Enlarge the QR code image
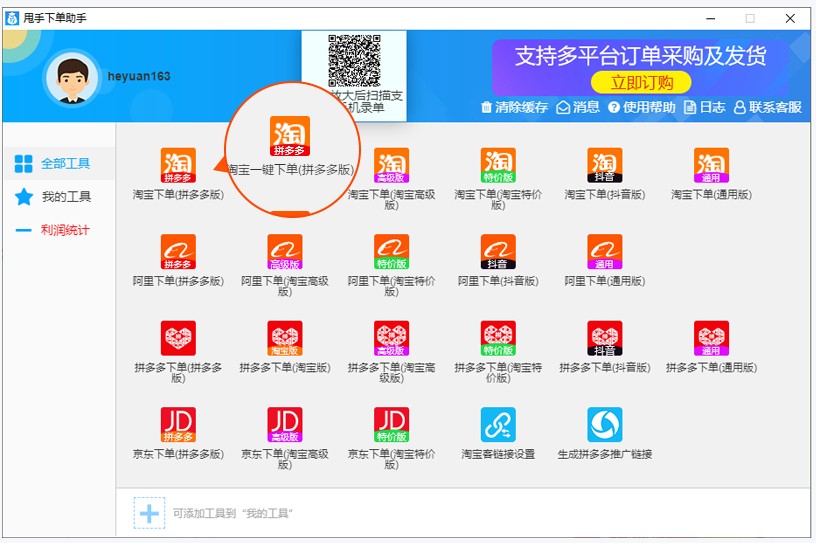The image size is (816, 543). [x=354, y=60]
